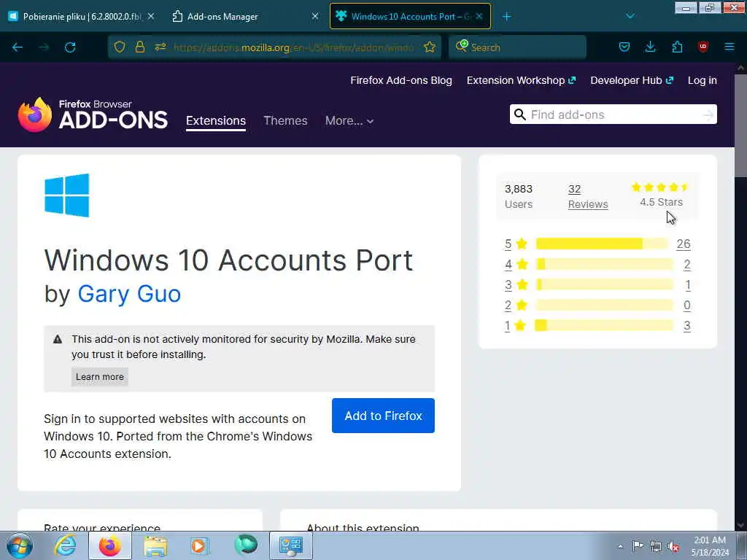Viewport: 747px width, 560px height.
Task: Click the Find add-ons search field
Action: click(613, 114)
